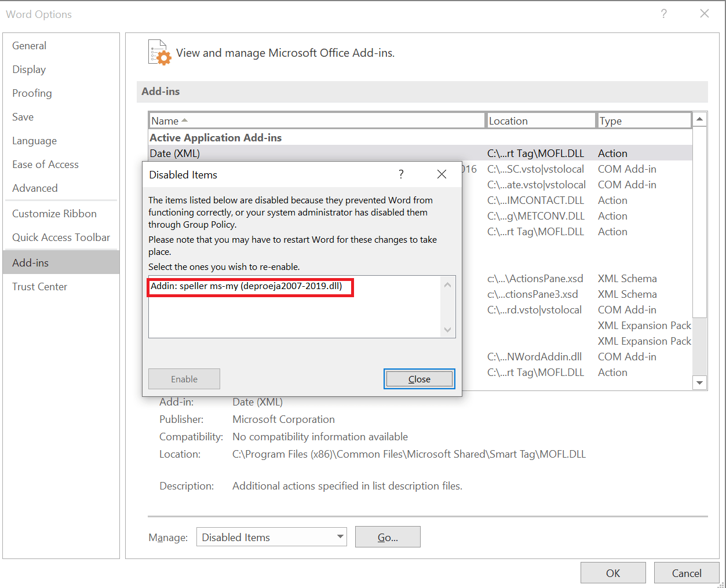Open Quick Access Toolbar settings

click(x=61, y=238)
